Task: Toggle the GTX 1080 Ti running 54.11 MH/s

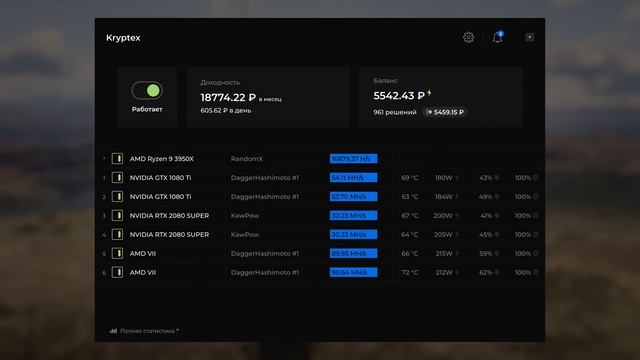Action: [x=118, y=178]
